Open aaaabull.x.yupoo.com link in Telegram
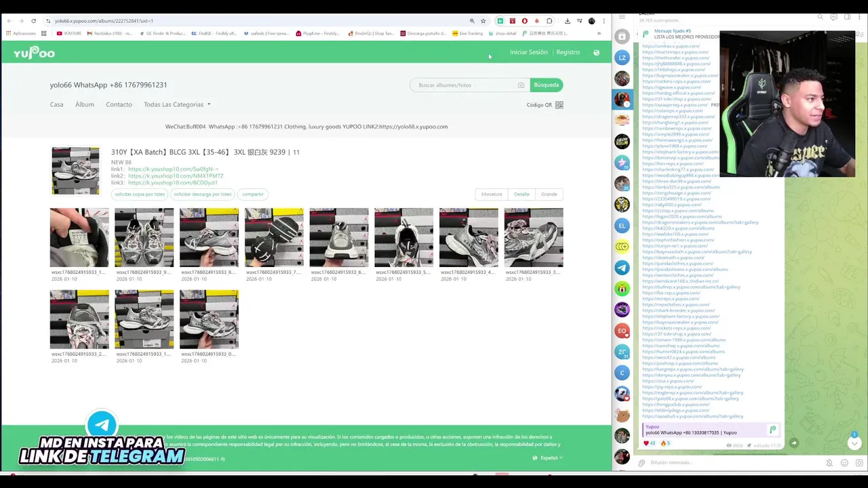 click(x=692, y=416)
